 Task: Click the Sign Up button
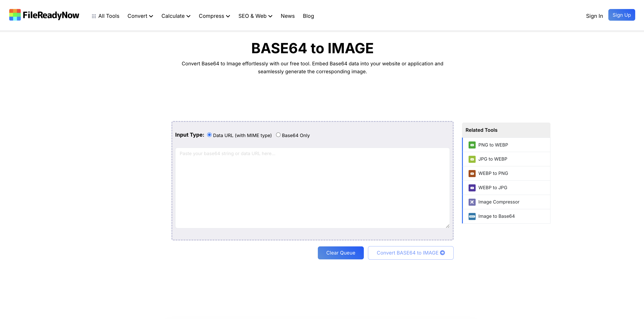point(621,15)
